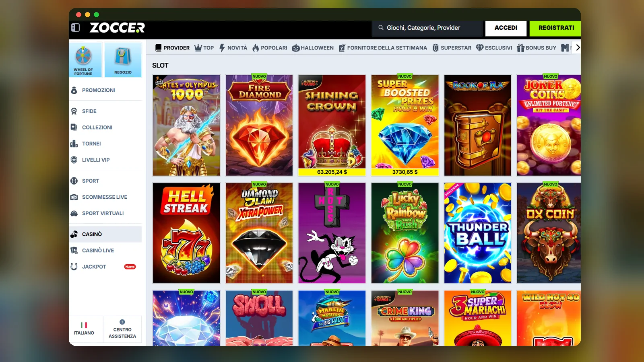Image resolution: width=644 pixels, height=362 pixels.
Task: Open Hell Streak slot game
Action: [x=186, y=233]
